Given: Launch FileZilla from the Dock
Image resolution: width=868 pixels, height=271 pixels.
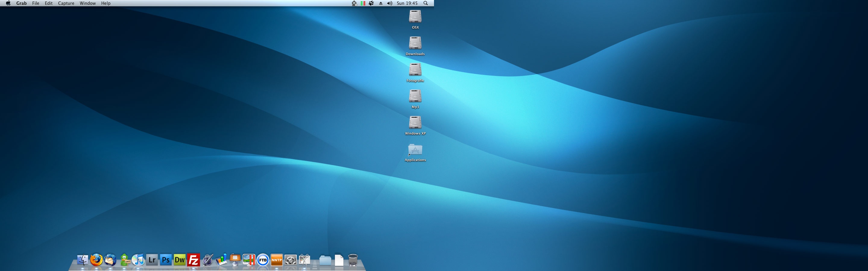Looking at the screenshot, I should pyautogui.click(x=193, y=260).
